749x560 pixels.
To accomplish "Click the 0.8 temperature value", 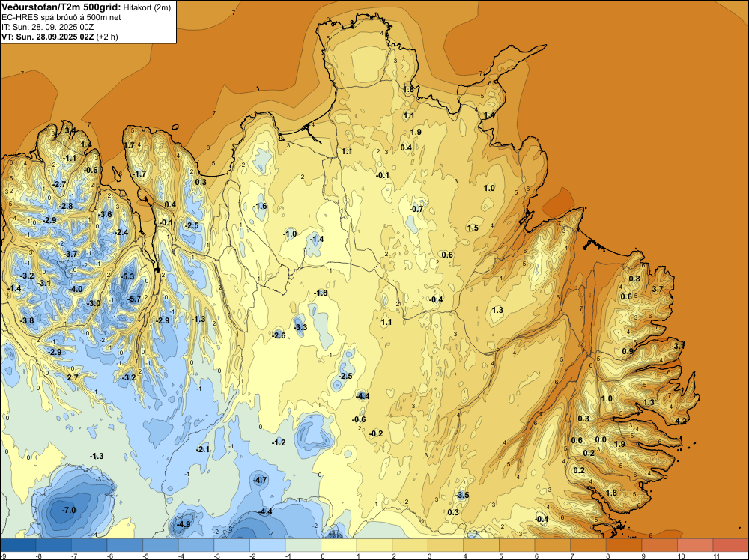I will (x=634, y=279).
